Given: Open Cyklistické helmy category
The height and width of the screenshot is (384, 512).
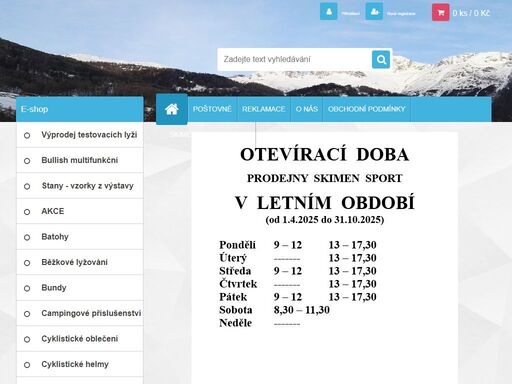Looking at the screenshot, I should pos(80,364).
